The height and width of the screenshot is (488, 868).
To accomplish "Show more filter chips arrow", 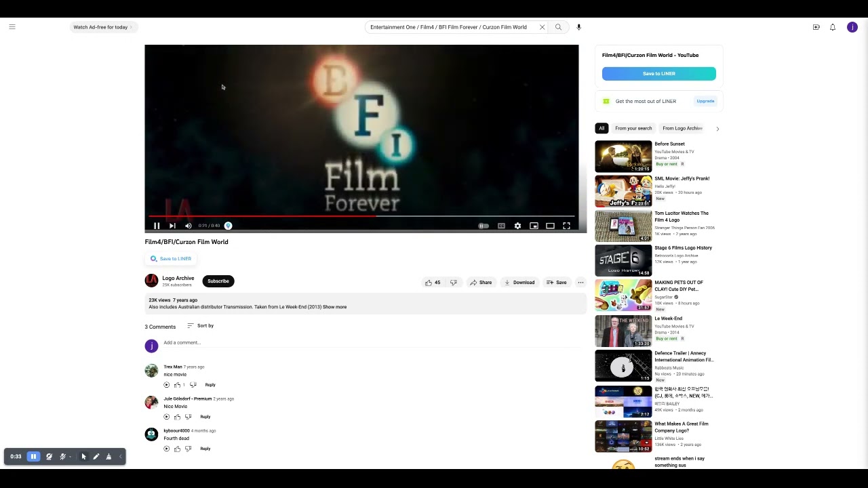I will 717,128.
